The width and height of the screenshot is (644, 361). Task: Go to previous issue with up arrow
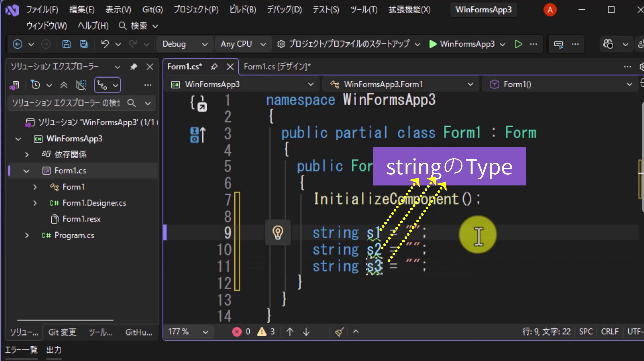[290, 332]
